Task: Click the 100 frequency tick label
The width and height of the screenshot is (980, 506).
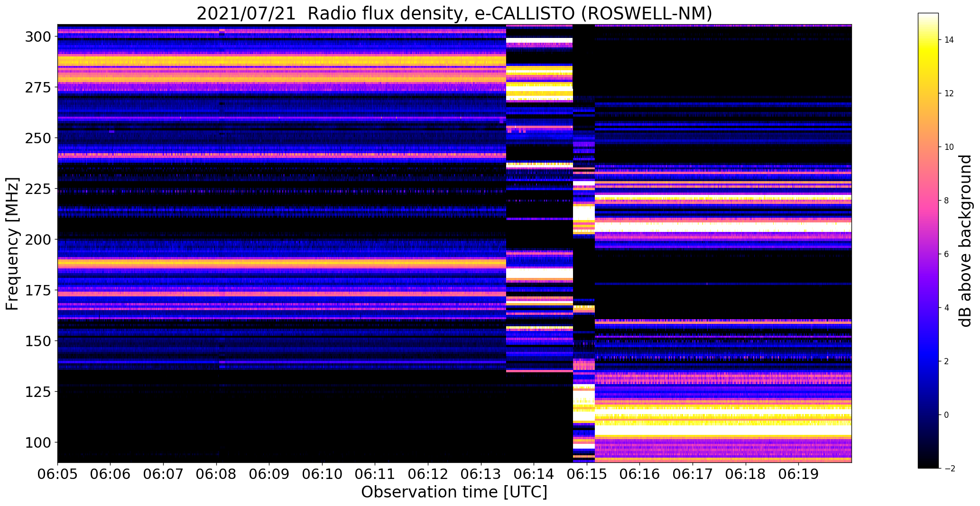Action: pyautogui.click(x=37, y=442)
